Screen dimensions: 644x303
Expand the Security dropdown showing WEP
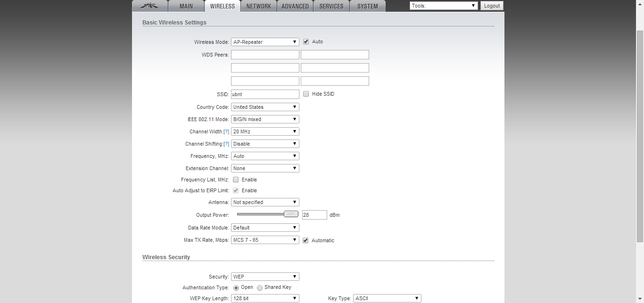pyautogui.click(x=265, y=277)
